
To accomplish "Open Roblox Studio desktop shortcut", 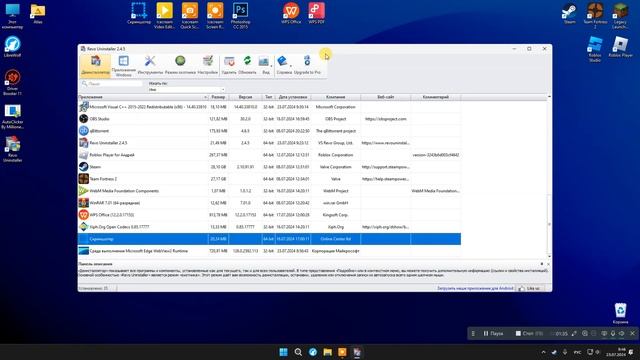I will tap(595, 49).
